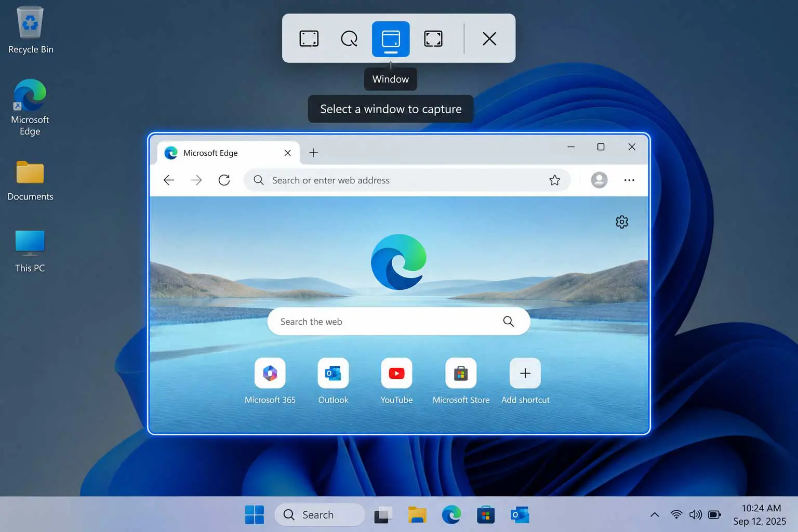Focus the Search the web box

click(x=398, y=322)
